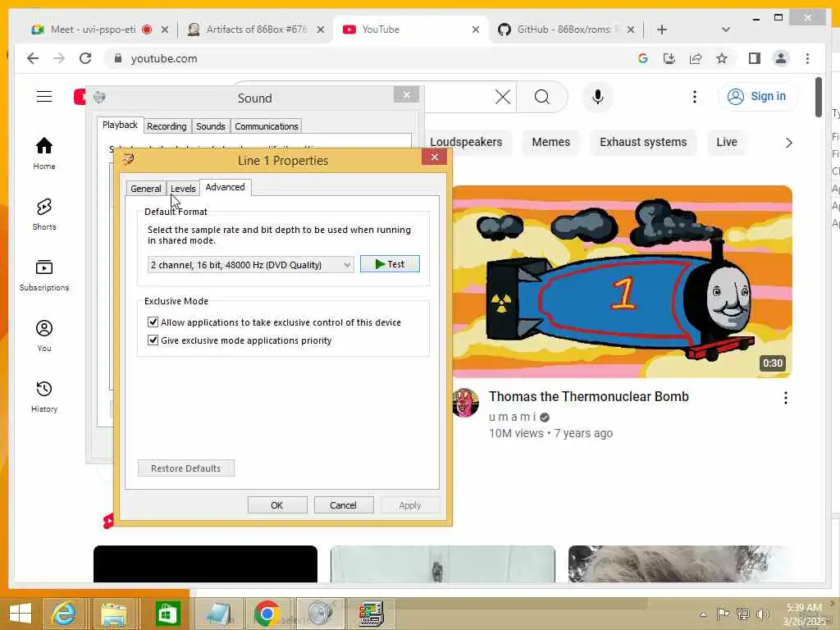Open History in YouTube sidebar
This screenshot has width=840, height=630.
tap(44, 396)
